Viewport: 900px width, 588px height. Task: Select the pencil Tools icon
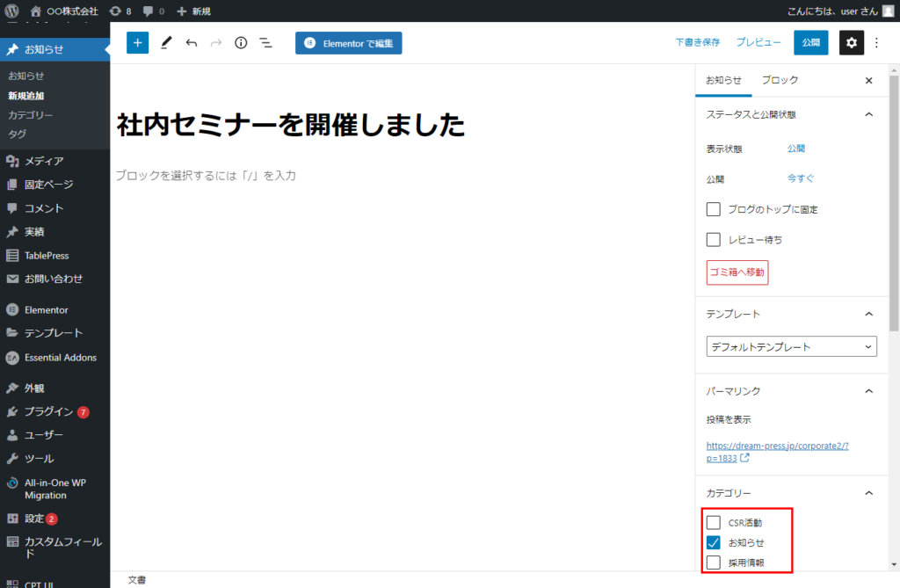166,43
